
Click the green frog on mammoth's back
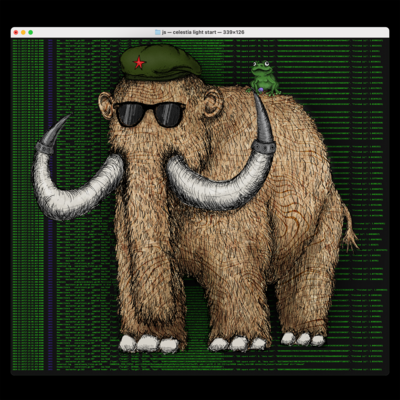point(264,78)
